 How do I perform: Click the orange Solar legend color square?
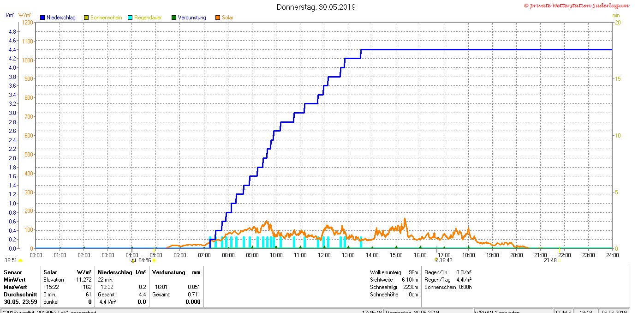(218, 18)
